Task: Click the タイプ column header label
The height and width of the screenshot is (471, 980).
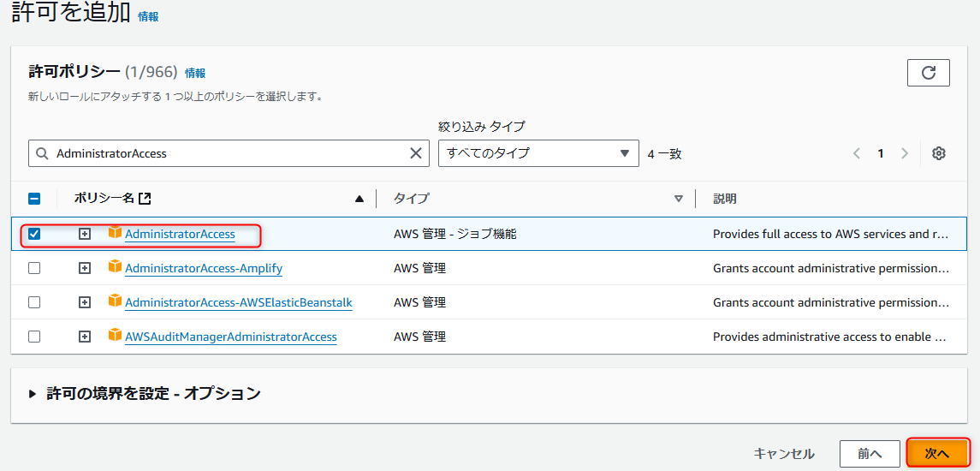Action: (411, 199)
